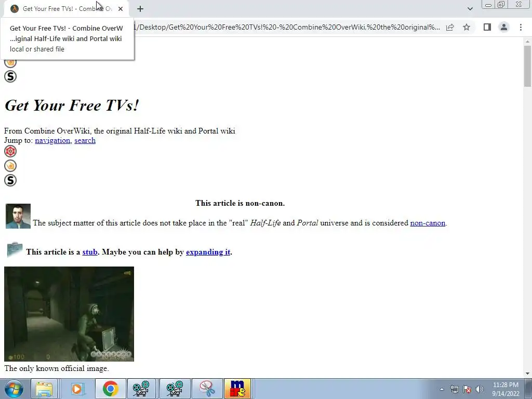532x399 pixels.
Task: Click the second film projector taskbar icon
Action: [175, 389]
